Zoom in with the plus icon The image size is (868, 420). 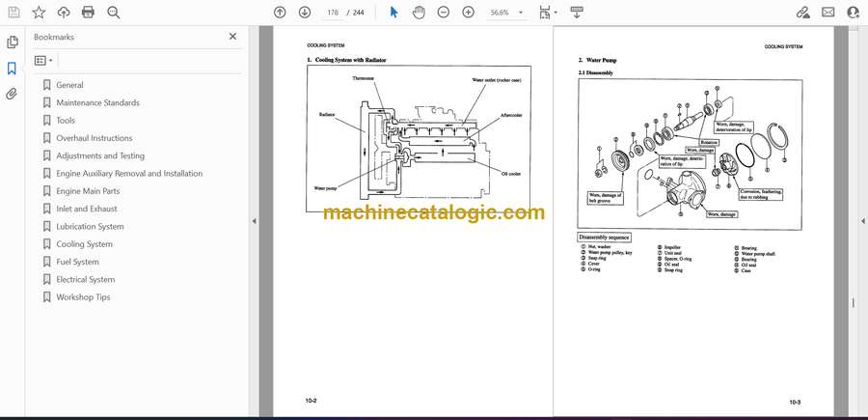tap(469, 13)
